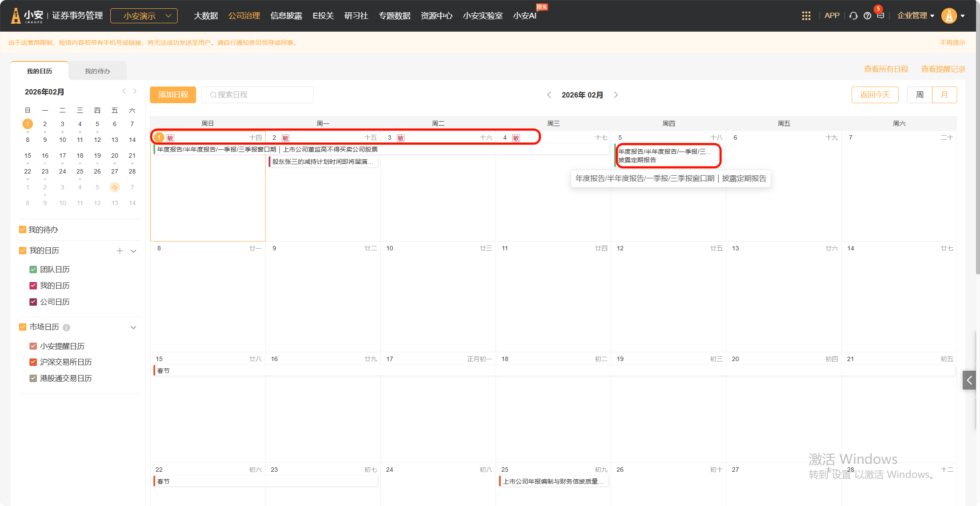Click the 添加日程 button
This screenshot has height=506, width=980.
tap(173, 95)
